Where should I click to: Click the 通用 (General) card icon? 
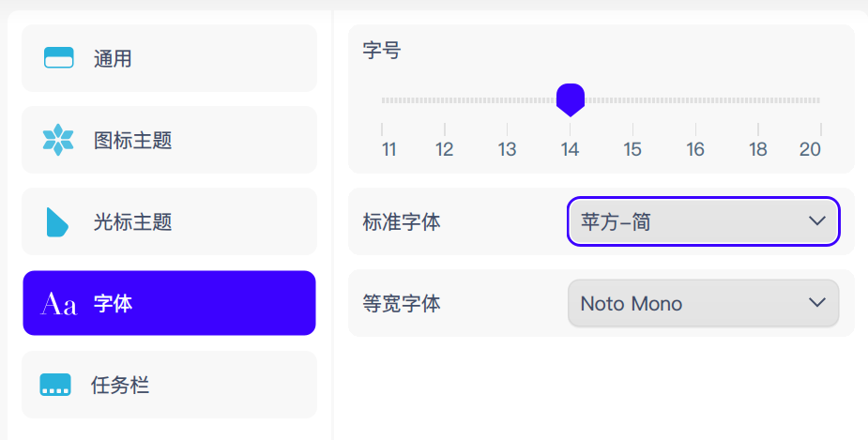(59, 58)
